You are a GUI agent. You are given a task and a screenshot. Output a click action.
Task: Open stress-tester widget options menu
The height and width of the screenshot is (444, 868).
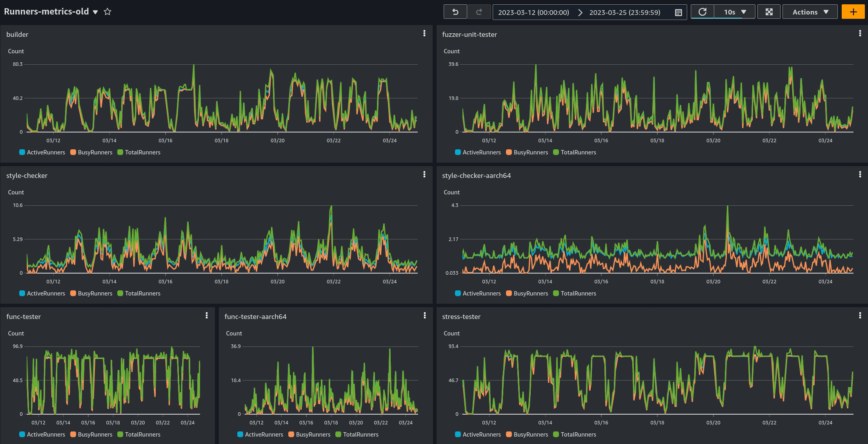coord(860,316)
